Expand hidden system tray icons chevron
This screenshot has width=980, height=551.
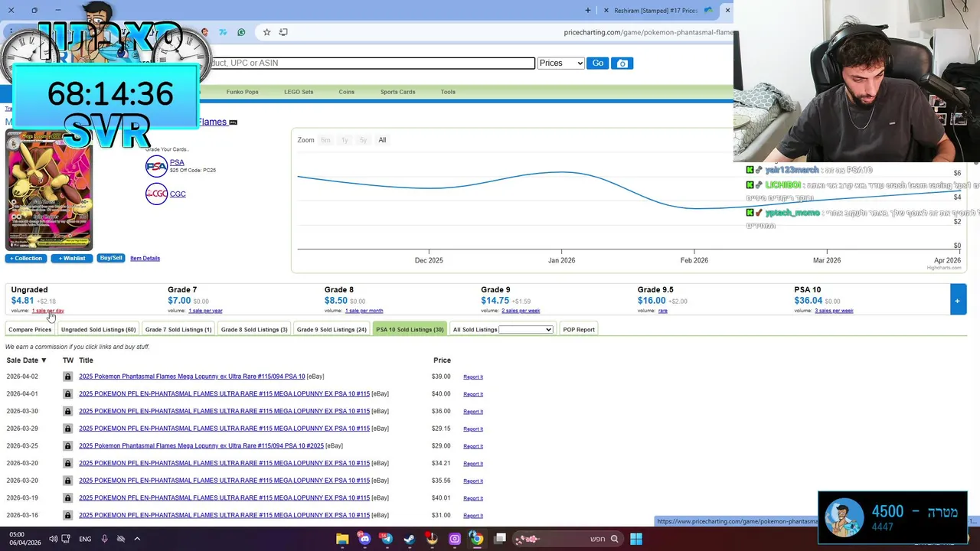click(x=137, y=539)
